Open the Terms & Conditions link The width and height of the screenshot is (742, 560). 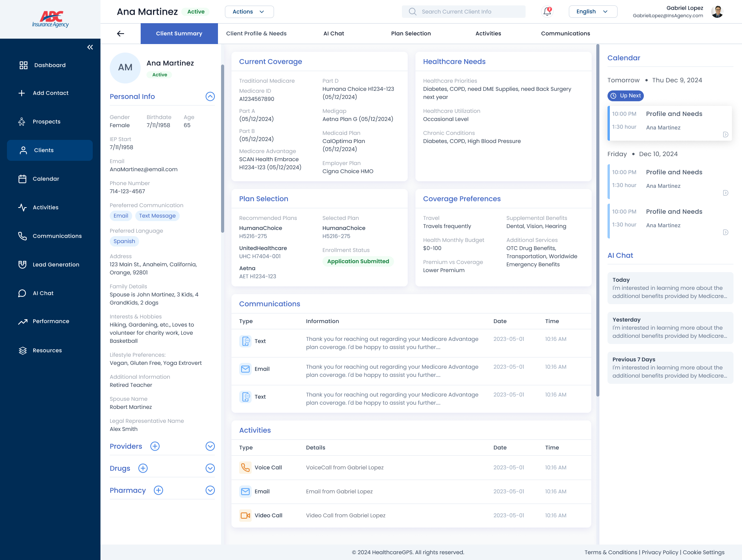pyautogui.click(x=611, y=552)
